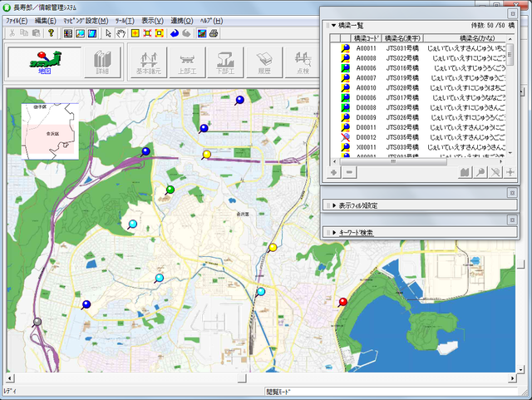The height and width of the screenshot is (400, 532).
Task: Open the 表示(V) menu
Action: pos(152,20)
